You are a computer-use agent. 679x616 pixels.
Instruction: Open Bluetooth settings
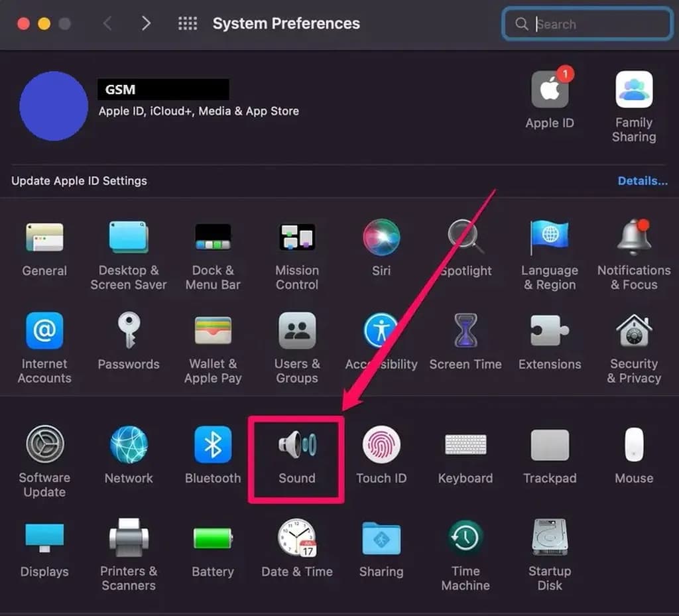click(213, 446)
